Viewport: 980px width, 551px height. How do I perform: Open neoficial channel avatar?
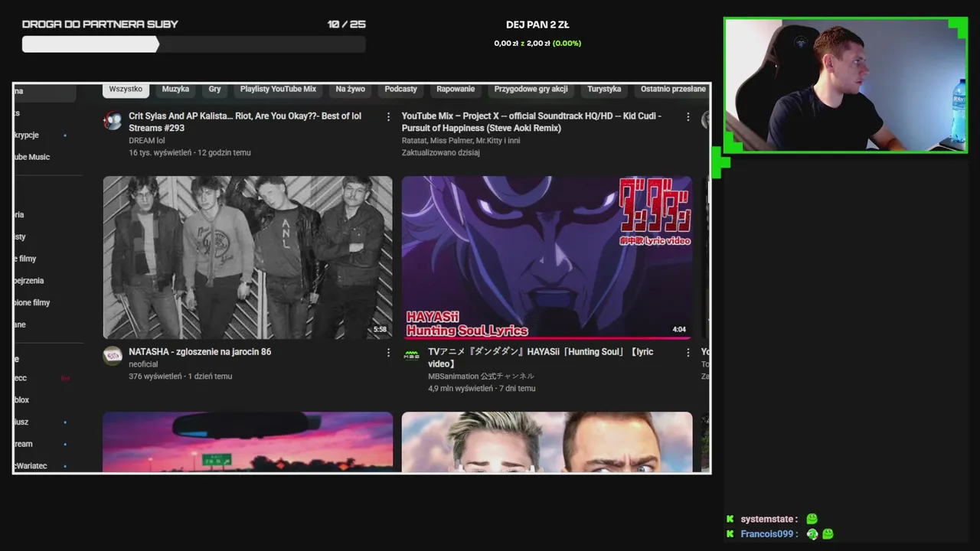tap(113, 355)
